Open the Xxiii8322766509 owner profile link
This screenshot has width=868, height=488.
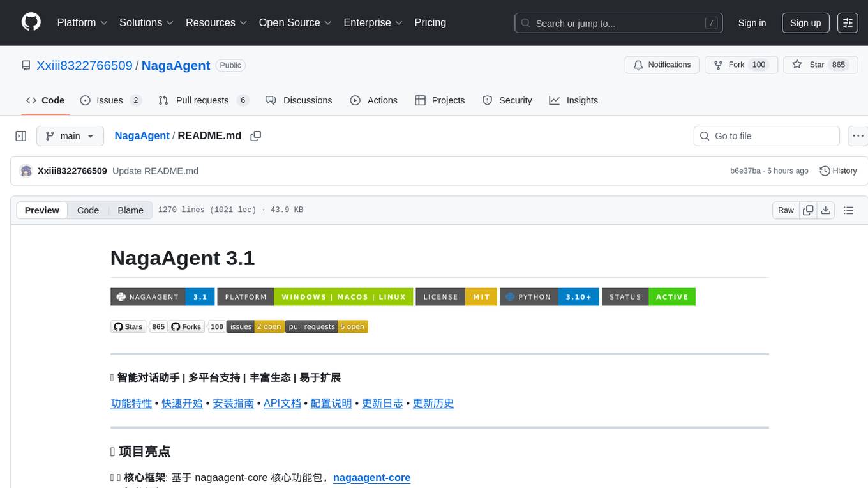coord(84,65)
